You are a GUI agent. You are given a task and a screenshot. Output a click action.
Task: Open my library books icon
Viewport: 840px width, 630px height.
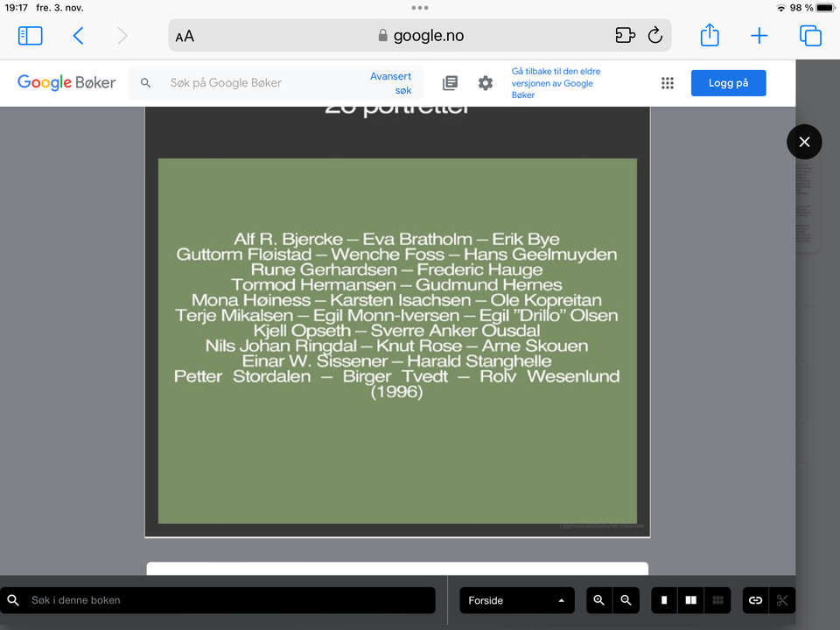(x=450, y=83)
